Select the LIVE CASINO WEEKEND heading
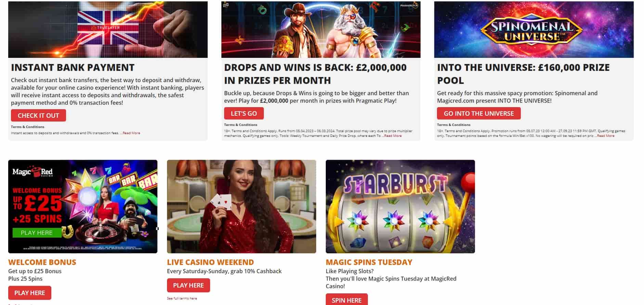The width and height of the screenshot is (644, 305). click(210, 262)
